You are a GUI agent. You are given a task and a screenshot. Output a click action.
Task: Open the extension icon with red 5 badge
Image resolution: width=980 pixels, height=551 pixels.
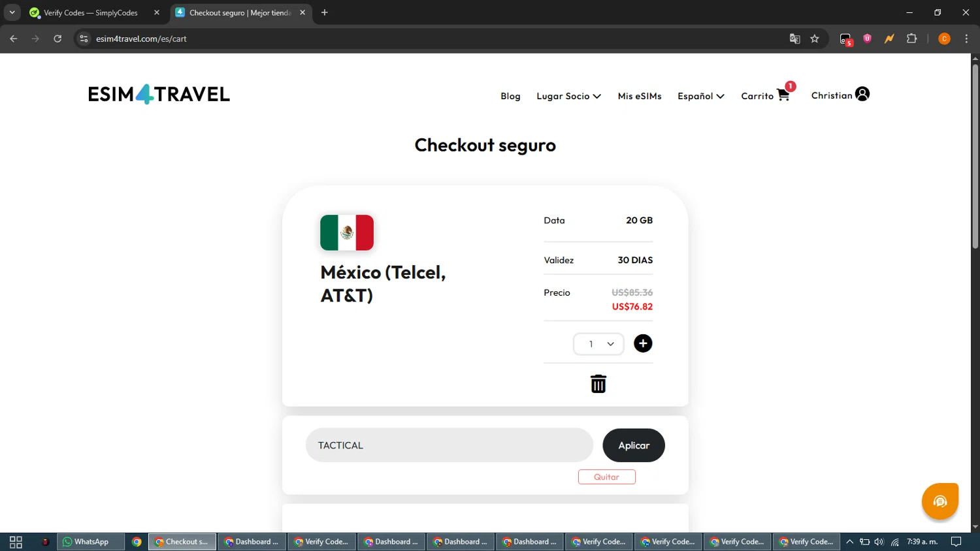[846, 39]
